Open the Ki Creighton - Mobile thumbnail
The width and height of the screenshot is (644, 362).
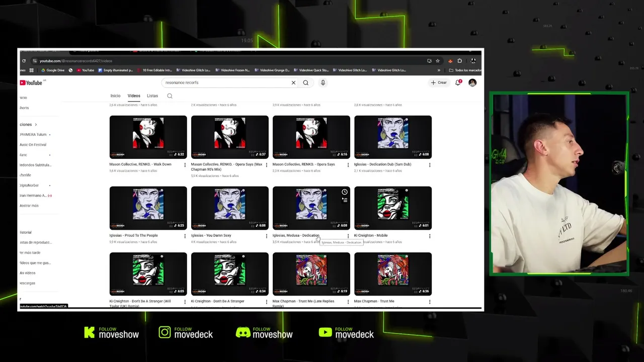(x=393, y=208)
